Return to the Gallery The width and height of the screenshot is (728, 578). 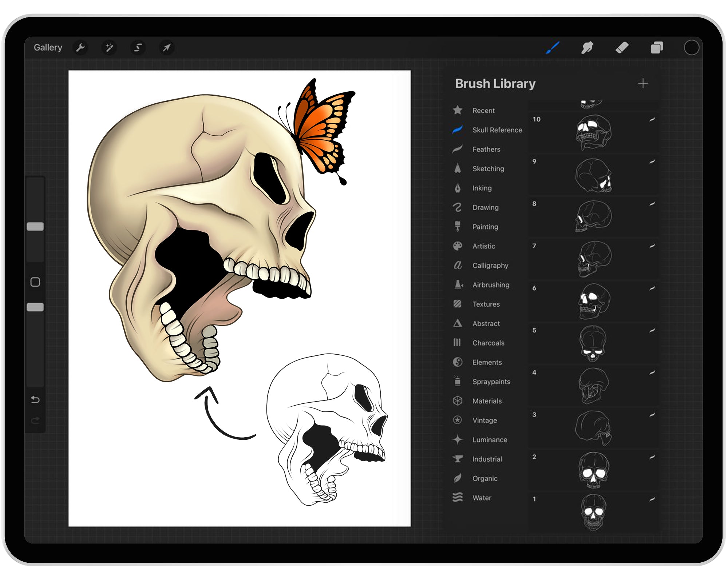[48, 47]
